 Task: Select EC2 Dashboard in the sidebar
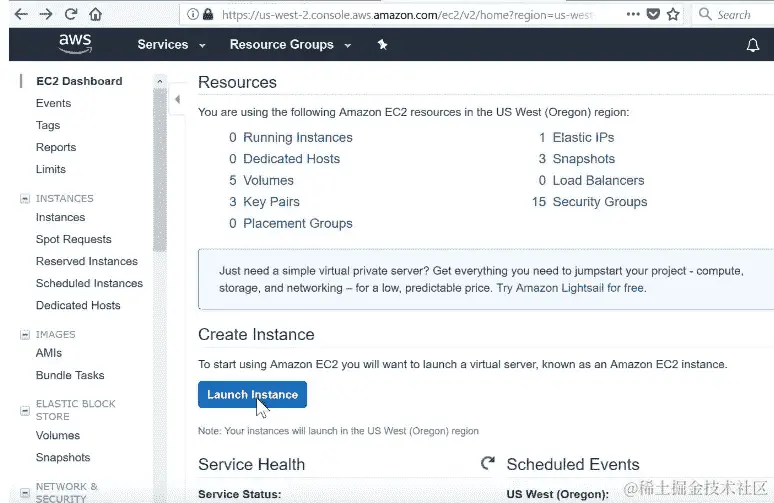(x=79, y=81)
